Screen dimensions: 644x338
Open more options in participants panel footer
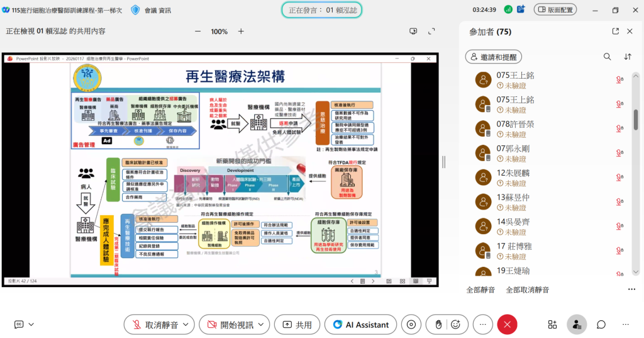click(x=631, y=290)
